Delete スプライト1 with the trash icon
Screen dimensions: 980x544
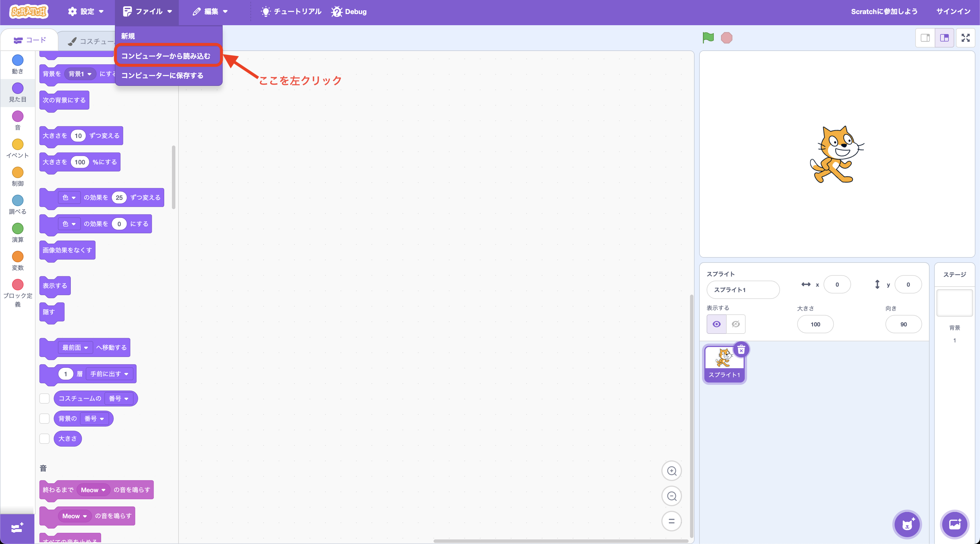coord(741,350)
